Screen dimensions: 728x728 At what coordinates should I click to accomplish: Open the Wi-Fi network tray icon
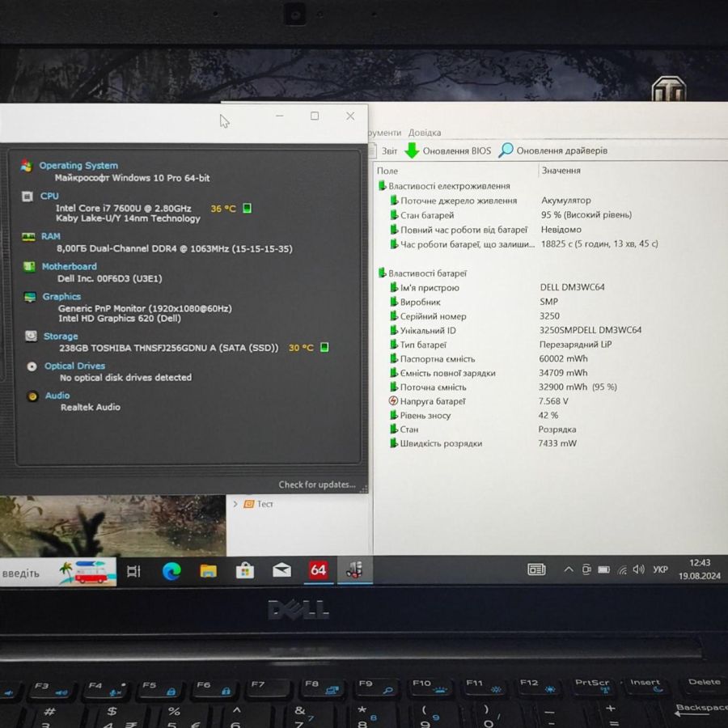(622, 569)
